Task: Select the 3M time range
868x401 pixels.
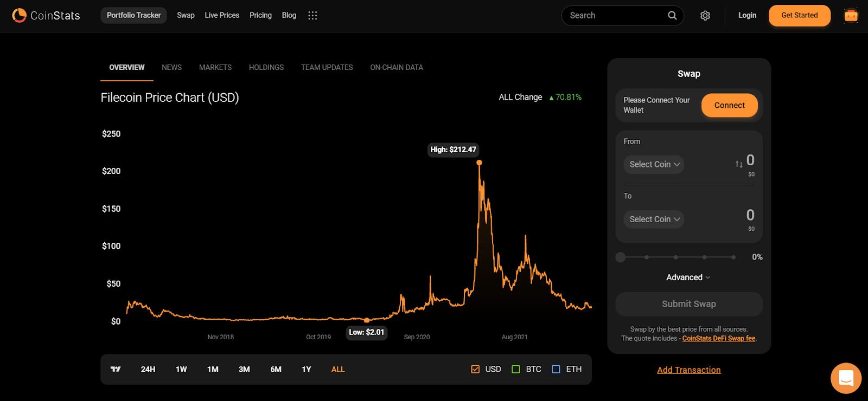Action: [244, 369]
